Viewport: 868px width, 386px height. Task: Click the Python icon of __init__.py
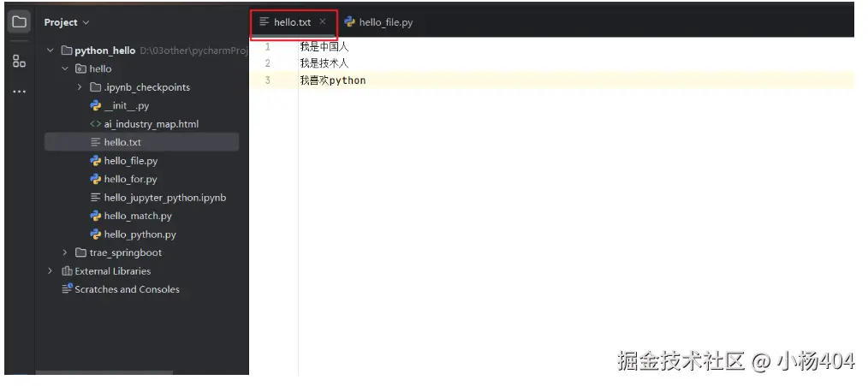point(95,105)
